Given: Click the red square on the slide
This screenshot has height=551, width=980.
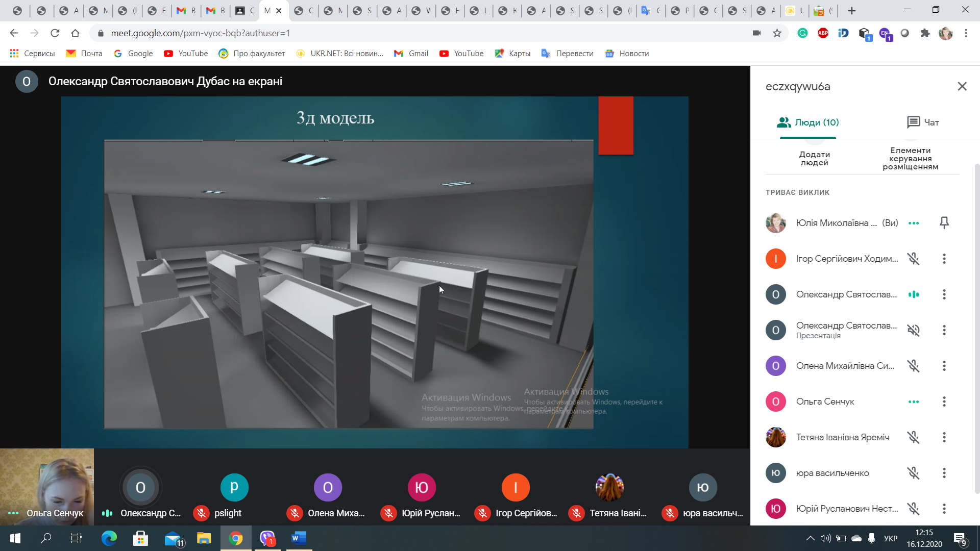Looking at the screenshot, I should tap(616, 126).
